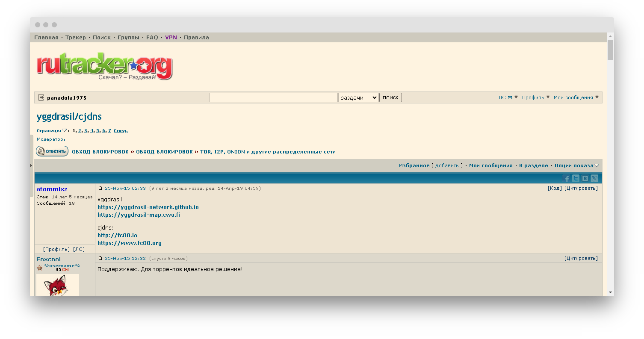This screenshot has width=644, height=339.
Task: Click След. next page link
Action: [121, 131]
